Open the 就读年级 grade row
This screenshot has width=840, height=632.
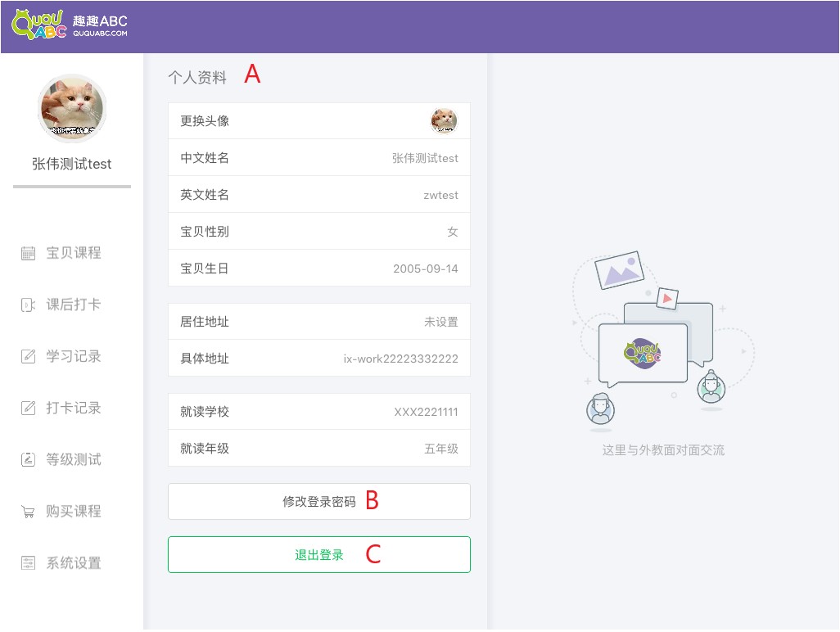(x=318, y=449)
